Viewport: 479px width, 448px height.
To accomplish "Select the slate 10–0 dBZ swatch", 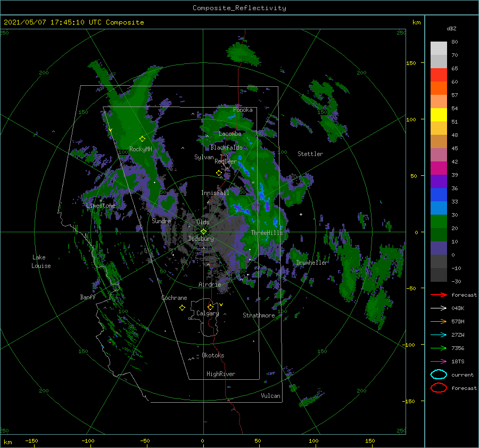I will point(439,248).
